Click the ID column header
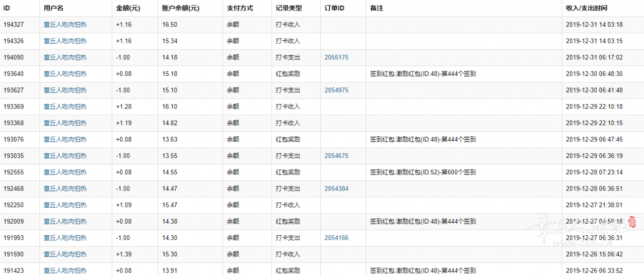 click(7, 9)
